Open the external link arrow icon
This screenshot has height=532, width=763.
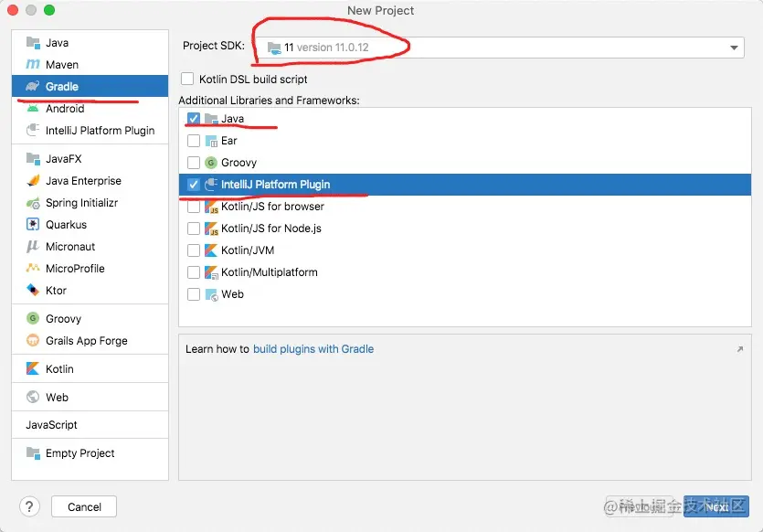[x=740, y=349]
